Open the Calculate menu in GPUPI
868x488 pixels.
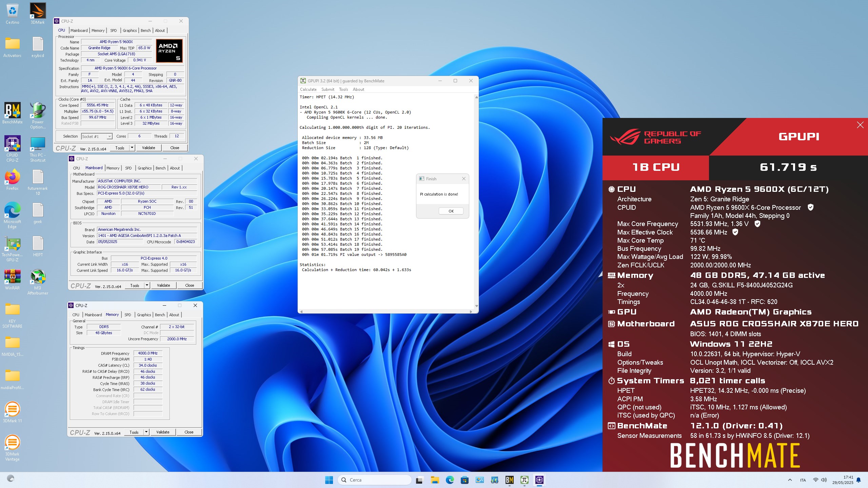tap(308, 89)
